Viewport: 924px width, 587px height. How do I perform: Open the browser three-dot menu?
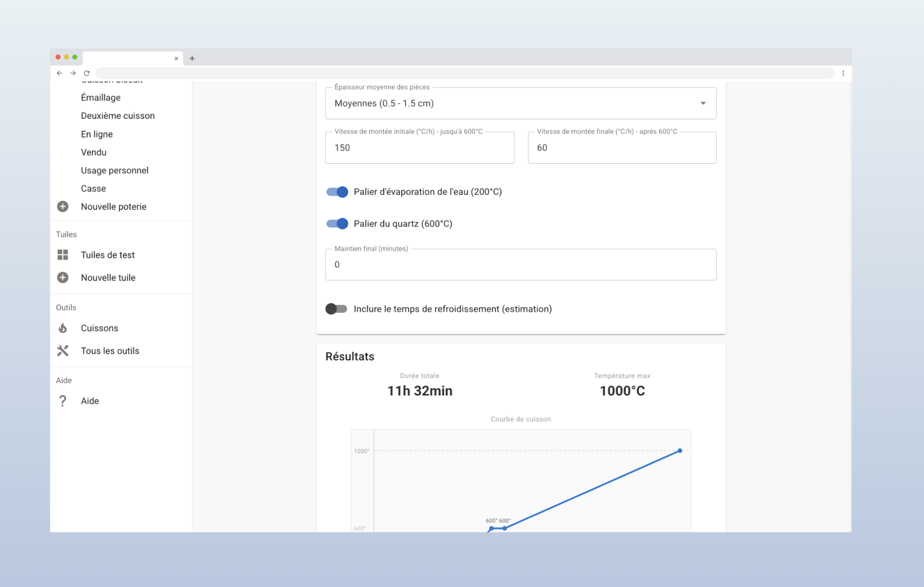843,73
